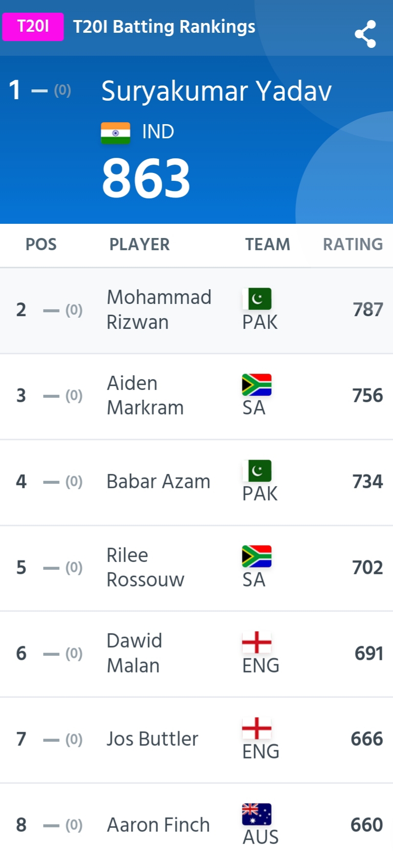Click the 863 rating number

click(146, 178)
